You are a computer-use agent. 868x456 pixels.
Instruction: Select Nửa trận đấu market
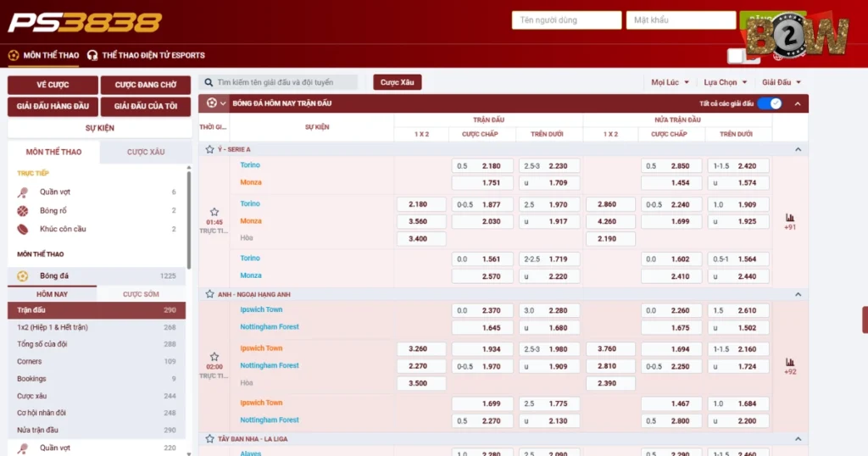click(x=97, y=430)
